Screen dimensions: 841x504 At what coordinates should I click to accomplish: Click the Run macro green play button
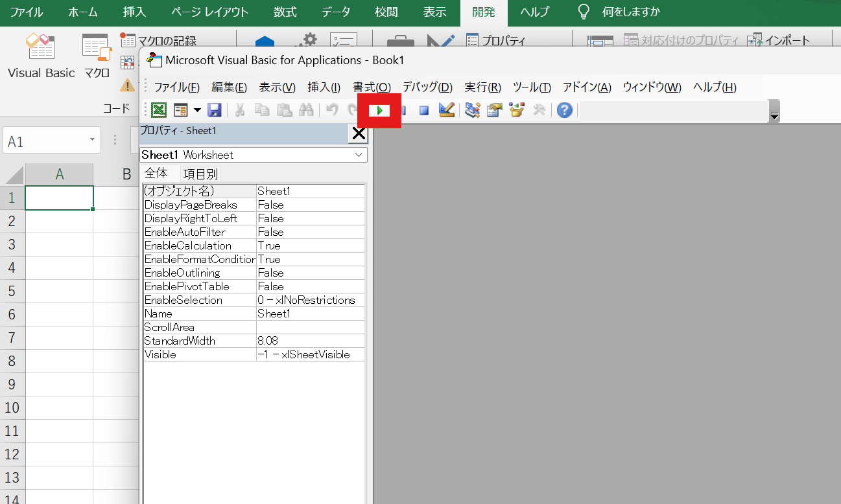(x=380, y=111)
